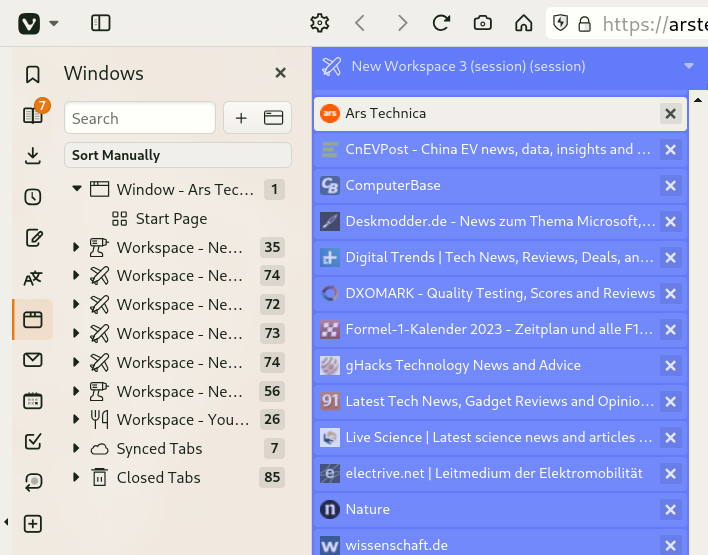Toggle the side panel visibility

tap(100, 23)
